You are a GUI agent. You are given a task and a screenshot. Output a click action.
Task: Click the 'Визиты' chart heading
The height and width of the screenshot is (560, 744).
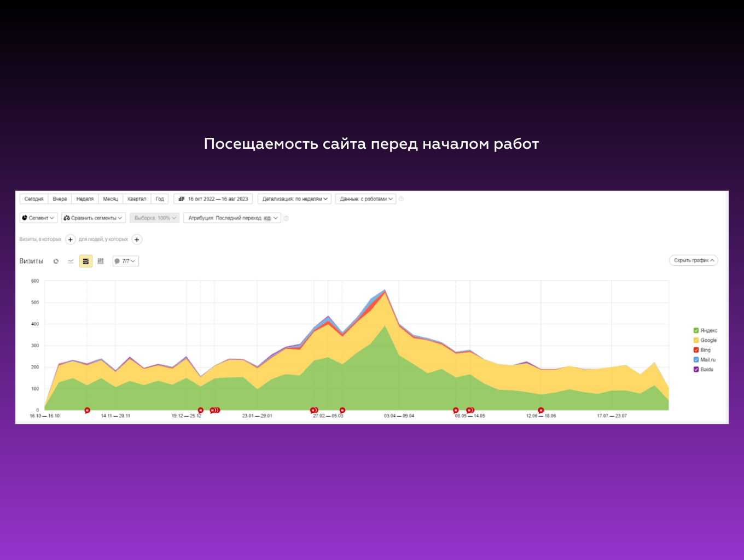coord(31,261)
